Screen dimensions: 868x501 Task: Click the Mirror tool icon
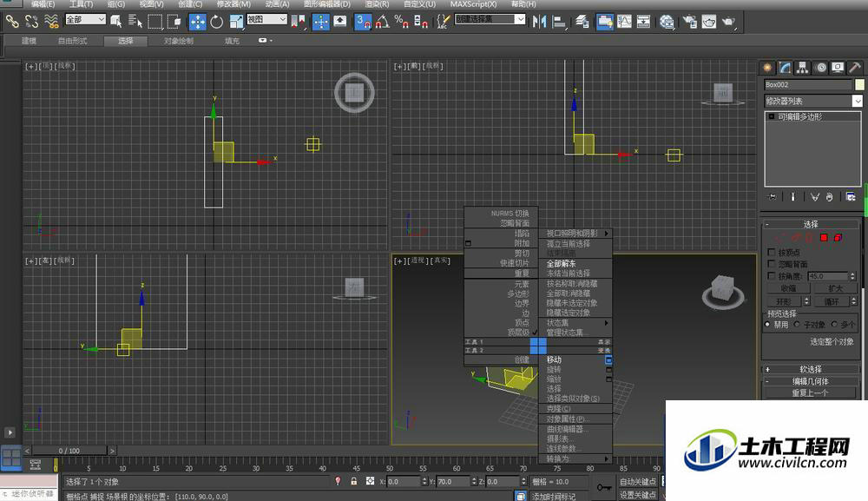[x=539, y=22]
